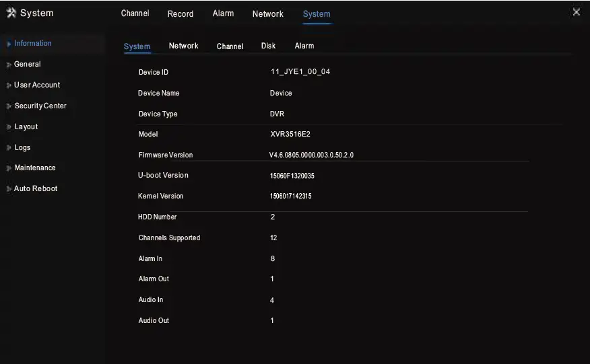Expand the User Account arrow icon
Image resolution: width=590 pixels, height=364 pixels.
(8, 85)
